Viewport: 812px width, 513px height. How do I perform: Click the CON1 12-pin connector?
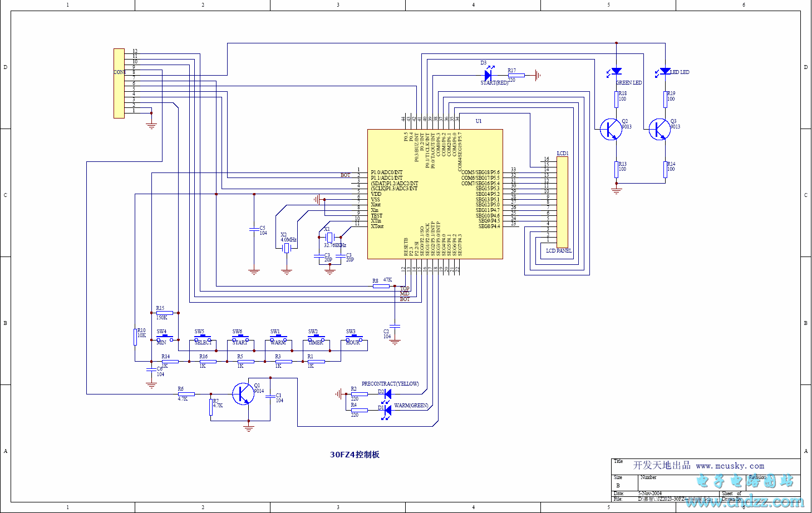[119, 83]
